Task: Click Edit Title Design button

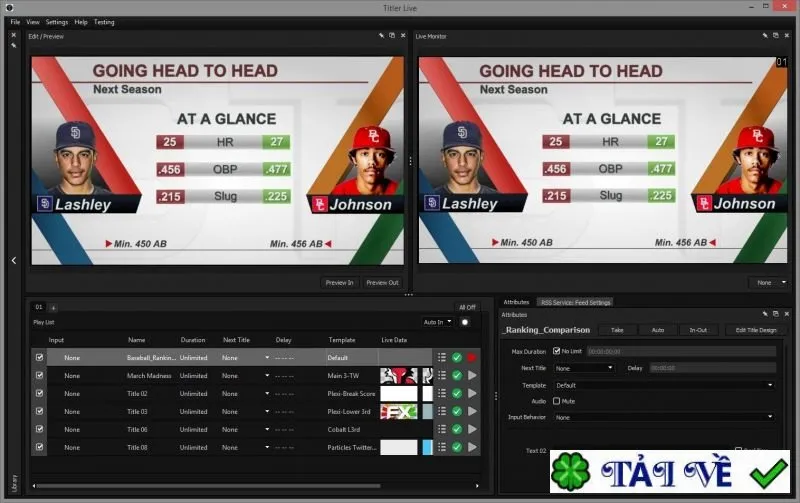Action: point(756,330)
